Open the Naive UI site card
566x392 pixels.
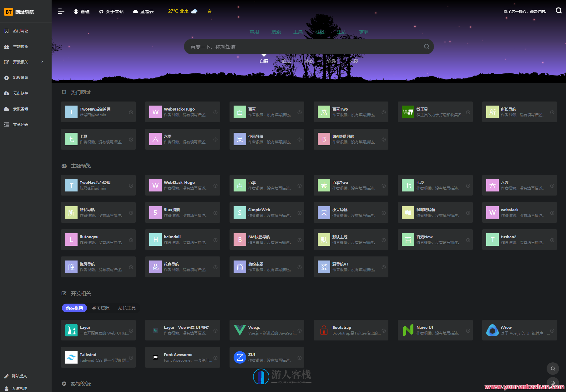click(435, 330)
